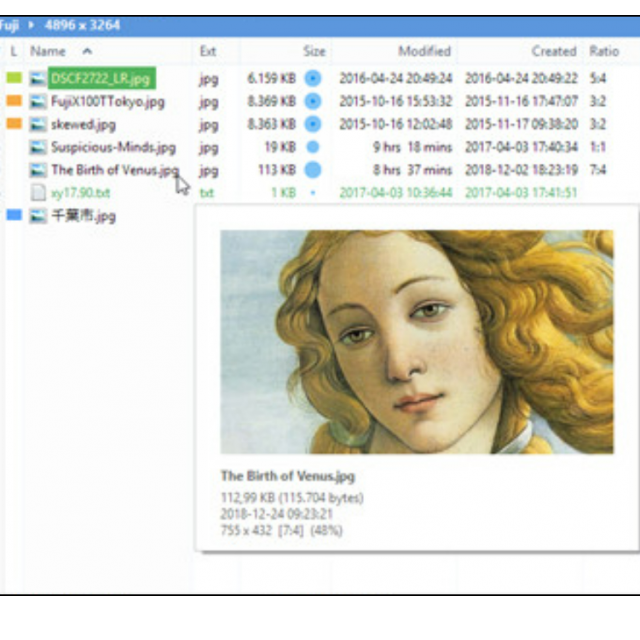
Task: Click modified date 2015-10-16 15:53:32
Action: pos(396,101)
